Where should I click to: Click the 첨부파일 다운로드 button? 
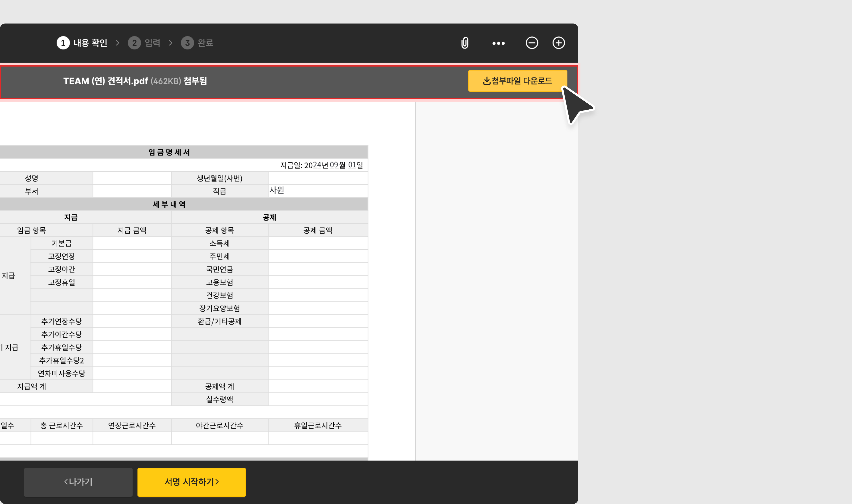click(x=517, y=81)
